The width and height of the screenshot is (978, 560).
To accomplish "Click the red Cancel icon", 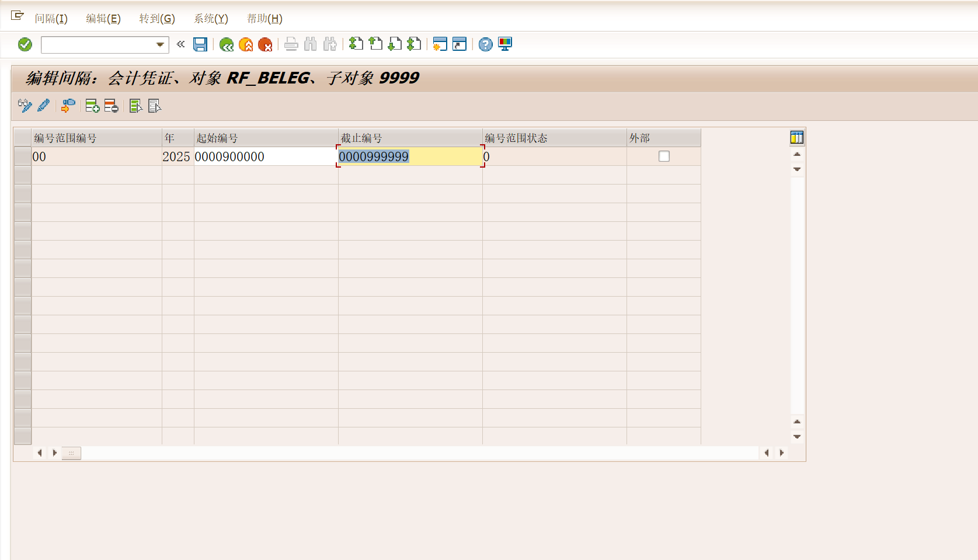I will 265,44.
